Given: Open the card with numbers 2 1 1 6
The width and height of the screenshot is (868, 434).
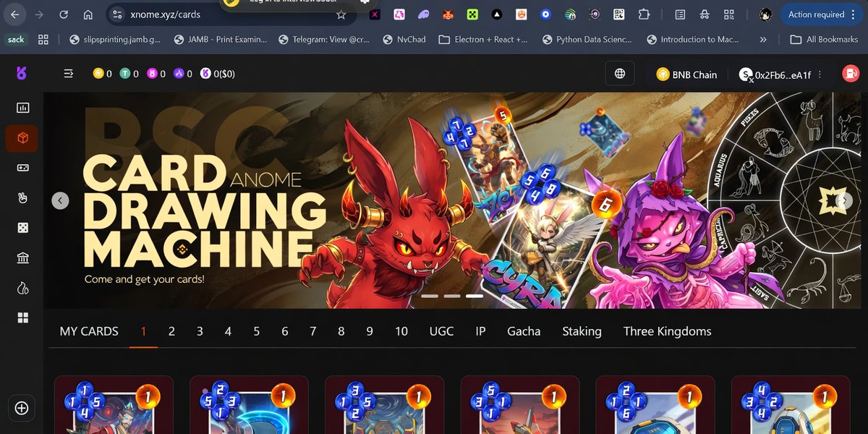Looking at the screenshot, I should tap(655, 405).
